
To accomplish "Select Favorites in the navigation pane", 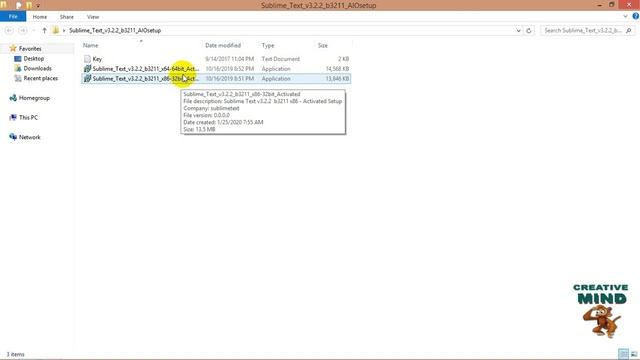I will tap(30, 49).
